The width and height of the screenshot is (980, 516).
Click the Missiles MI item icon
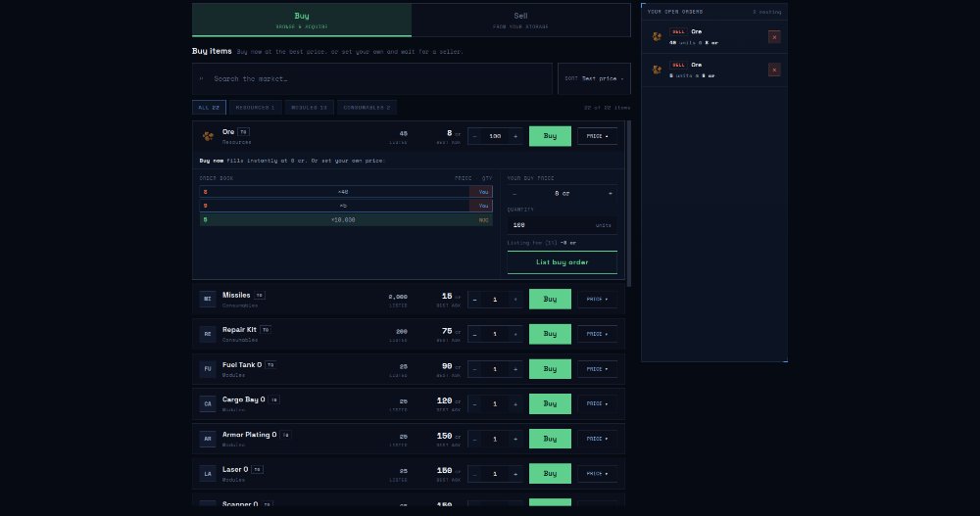(208, 299)
